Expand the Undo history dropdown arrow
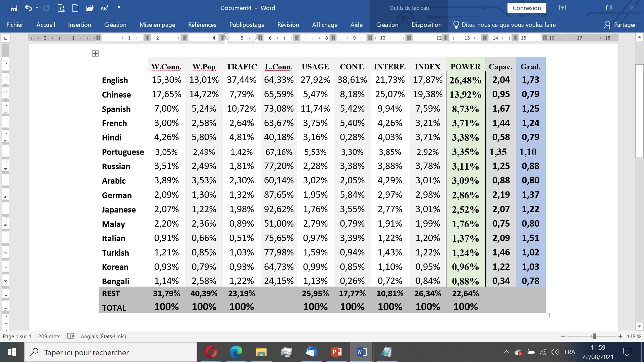The image size is (644, 362). 37,8
